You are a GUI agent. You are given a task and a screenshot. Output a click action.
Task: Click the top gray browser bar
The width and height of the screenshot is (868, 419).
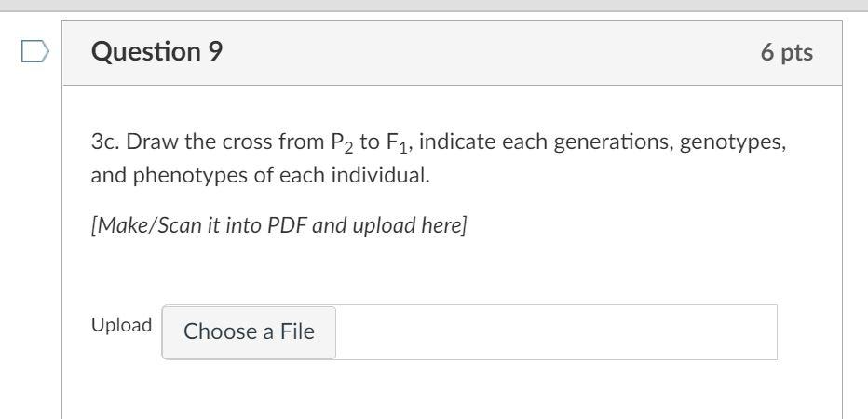point(434,5)
